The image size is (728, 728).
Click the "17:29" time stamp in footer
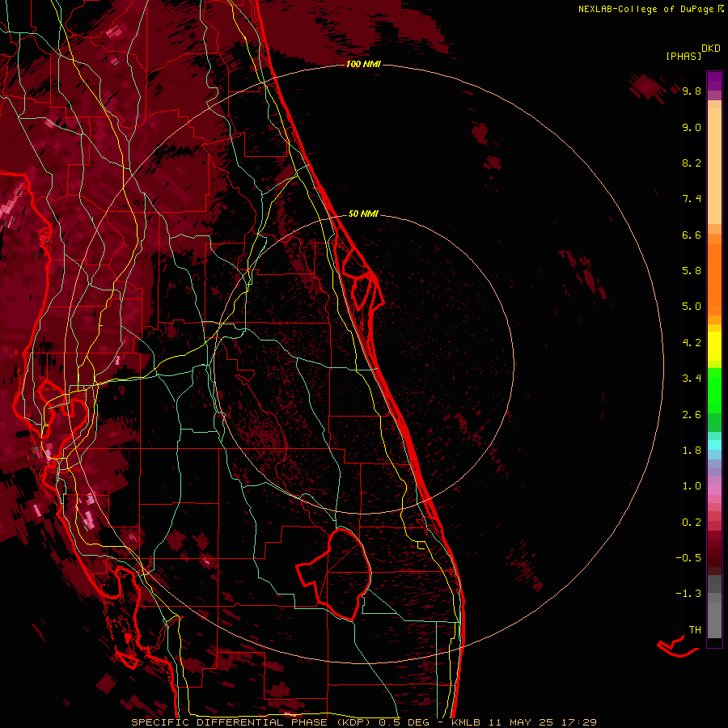coord(578,722)
